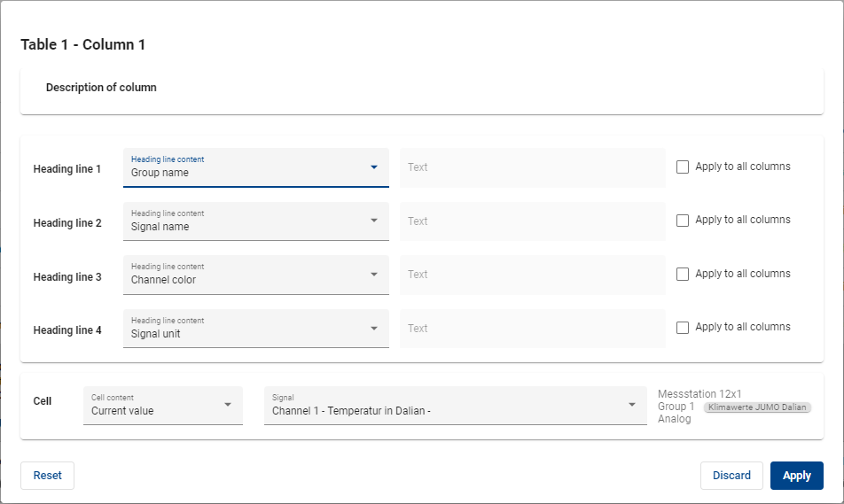Open the Signal Channel 1 dropdown
The image size is (844, 504).
455,406
